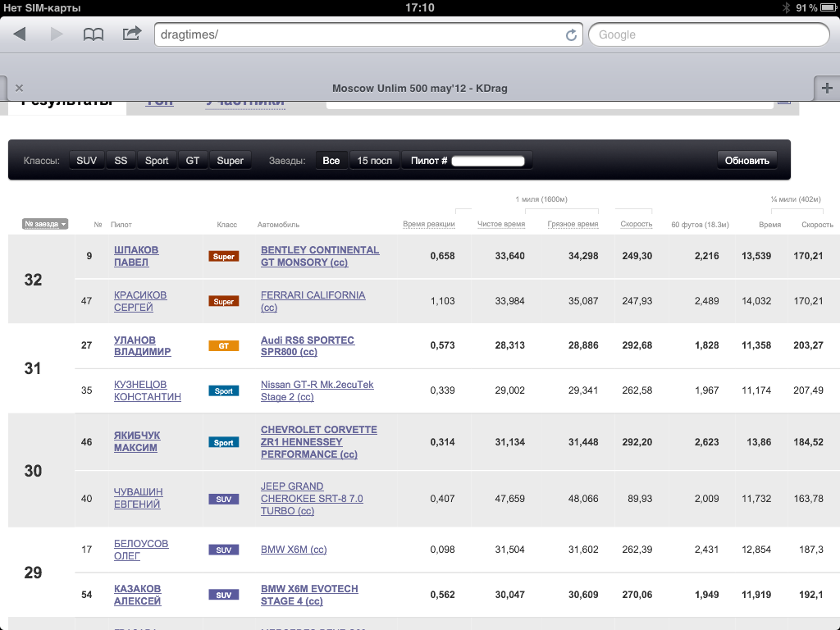
Task: Open a new tab with plus button
Action: (827, 88)
